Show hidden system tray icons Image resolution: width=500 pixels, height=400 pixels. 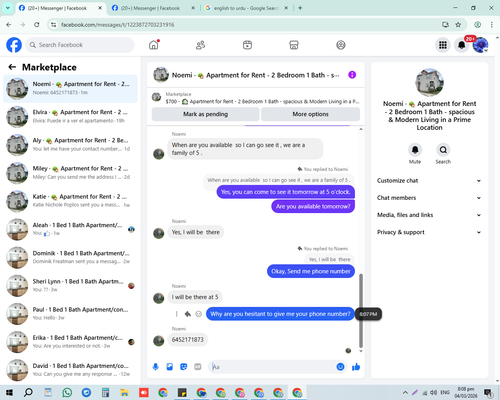(x=405, y=392)
